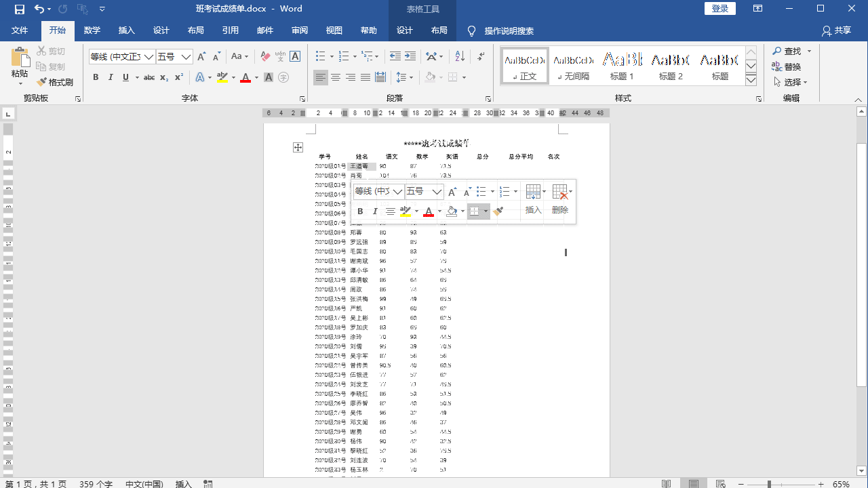Click Find (查找) in the editing group
This screenshot has width=868, height=488.
(x=787, y=51)
